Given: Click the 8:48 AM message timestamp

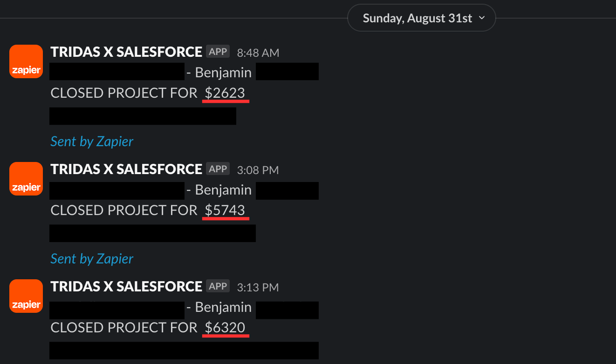Looking at the screenshot, I should coord(258,53).
